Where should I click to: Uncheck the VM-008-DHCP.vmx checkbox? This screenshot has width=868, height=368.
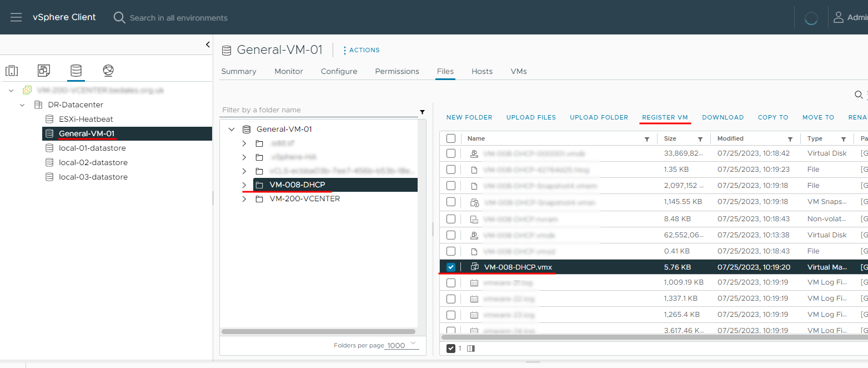[451, 267]
